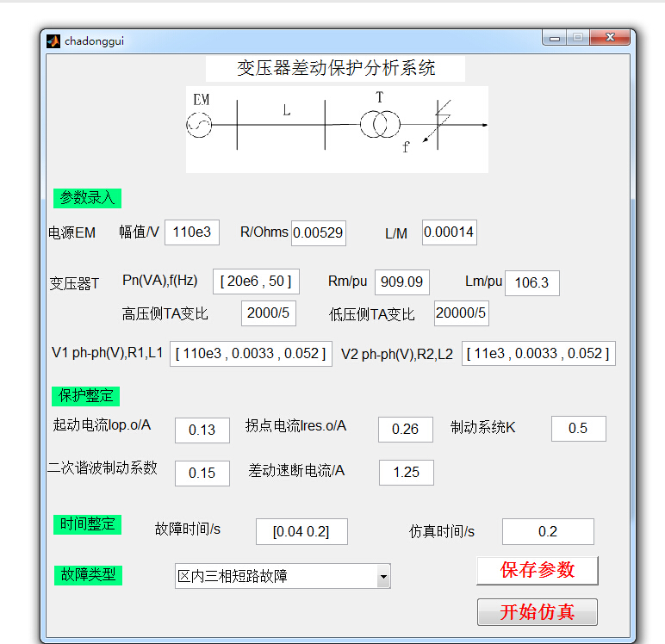
Task: Click the transformer system diagram image
Action: 337,129
